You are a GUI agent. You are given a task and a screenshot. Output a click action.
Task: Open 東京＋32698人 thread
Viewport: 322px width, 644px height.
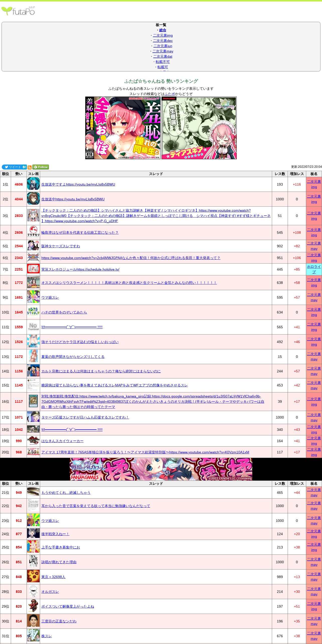tap(53, 577)
